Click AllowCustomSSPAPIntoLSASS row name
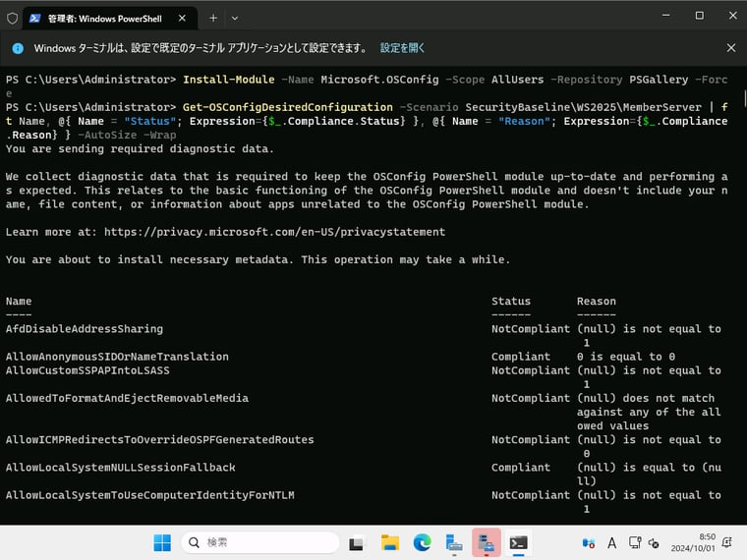Screen dimensions: 747x560 coord(87,370)
